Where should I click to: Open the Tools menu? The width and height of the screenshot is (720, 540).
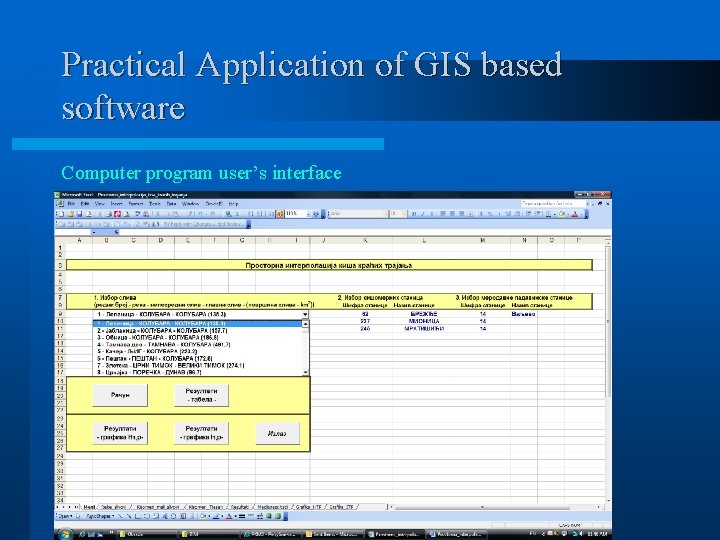155,204
